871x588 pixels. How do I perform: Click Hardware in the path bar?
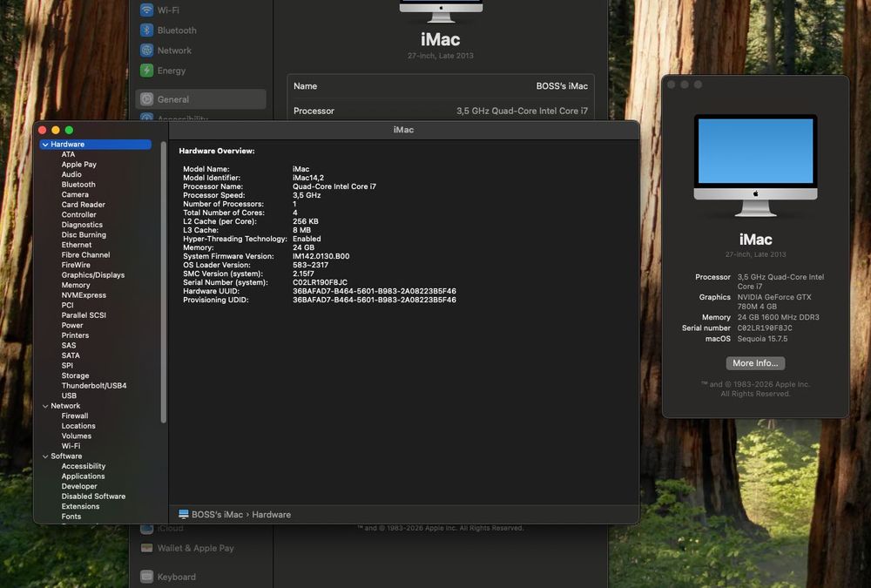point(271,515)
